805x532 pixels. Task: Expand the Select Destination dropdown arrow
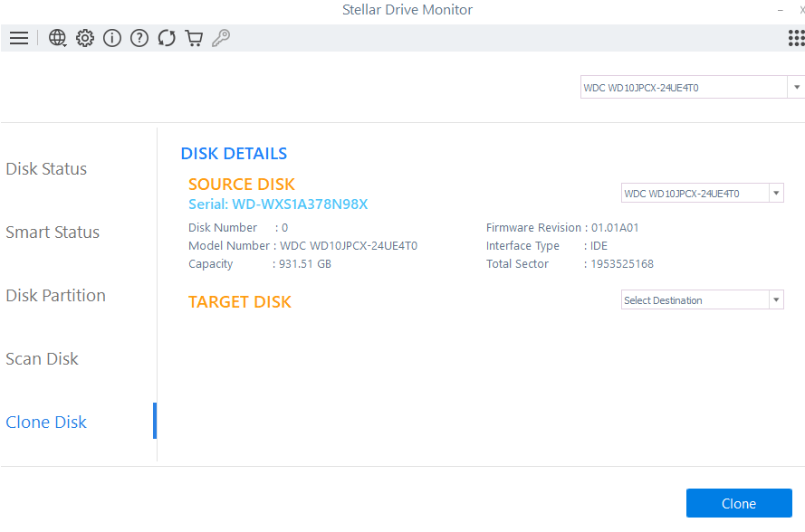[x=776, y=299]
